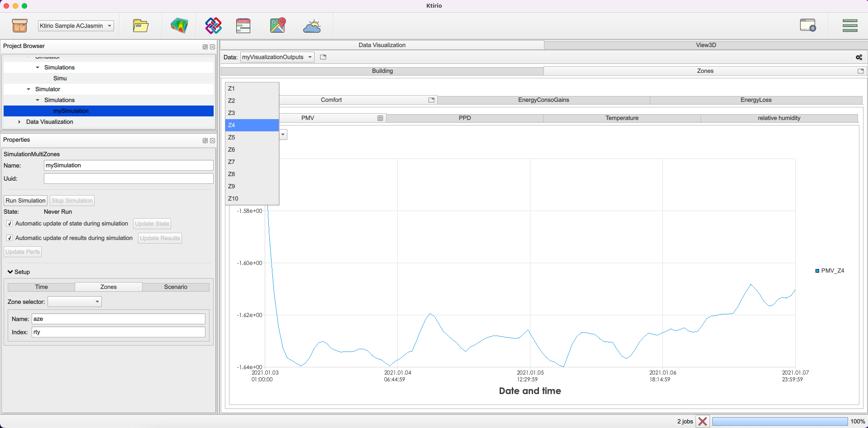Switch to the View3D tab

pyautogui.click(x=706, y=45)
